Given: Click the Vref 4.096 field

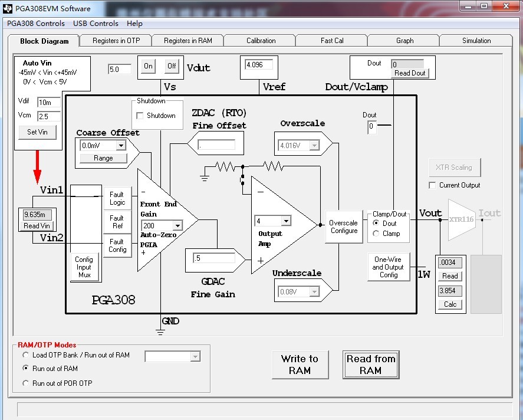Looking at the screenshot, I should (259, 65).
